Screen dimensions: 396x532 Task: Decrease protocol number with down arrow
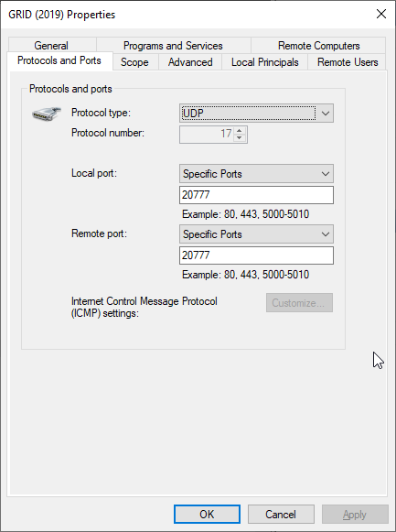240,138
